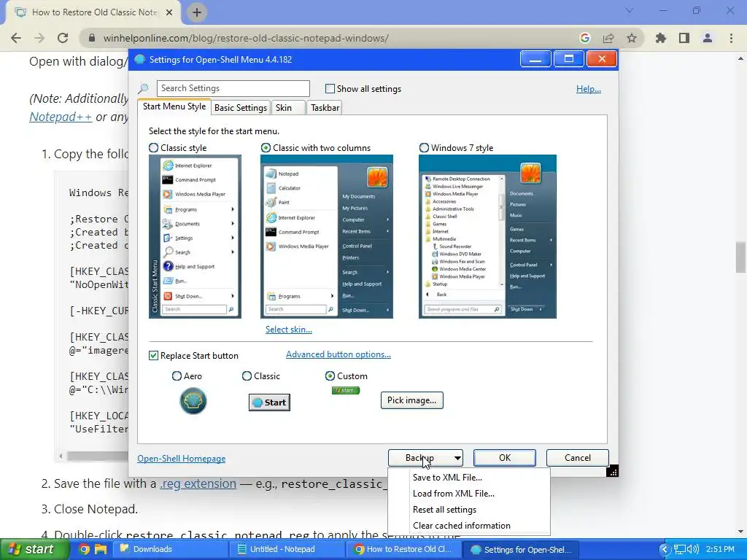Image resolution: width=747 pixels, height=560 pixels.
Task: Click the padlock site info icon
Action: (92, 38)
